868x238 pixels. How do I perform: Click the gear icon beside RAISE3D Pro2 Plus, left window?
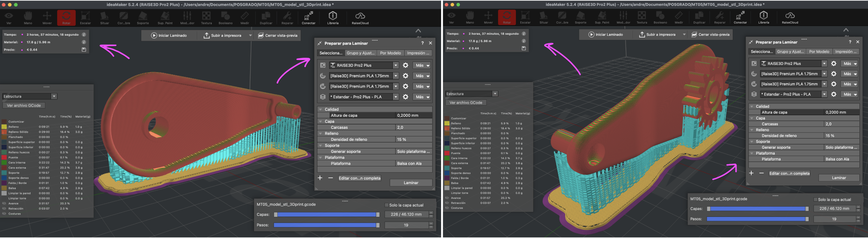click(x=405, y=65)
